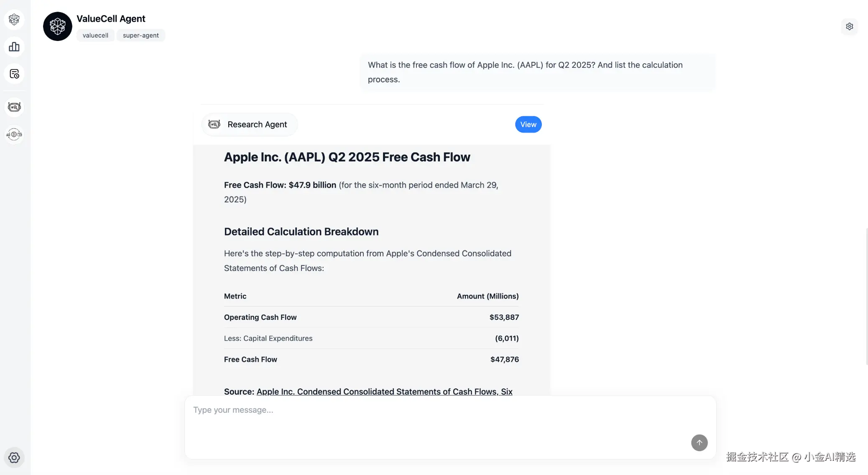The image size is (868, 475).
Task: Select the bitcoin auto-trading agent in the sidebar
Action: point(14,134)
